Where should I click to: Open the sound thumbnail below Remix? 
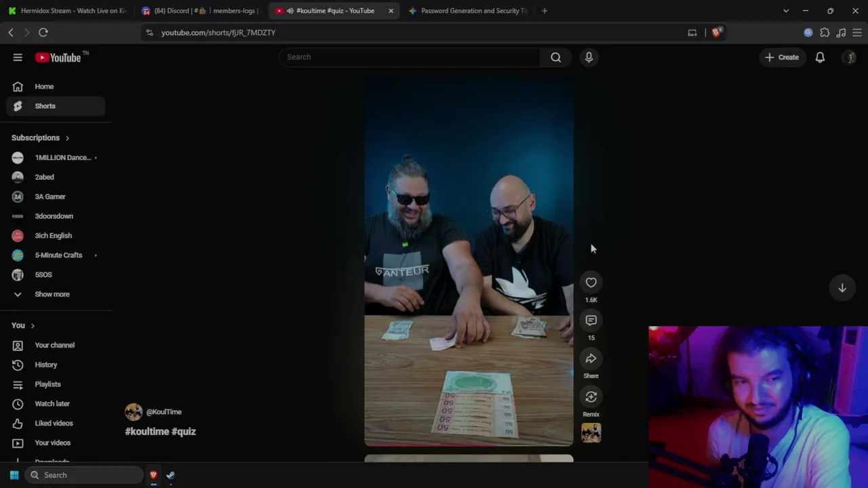click(x=591, y=433)
